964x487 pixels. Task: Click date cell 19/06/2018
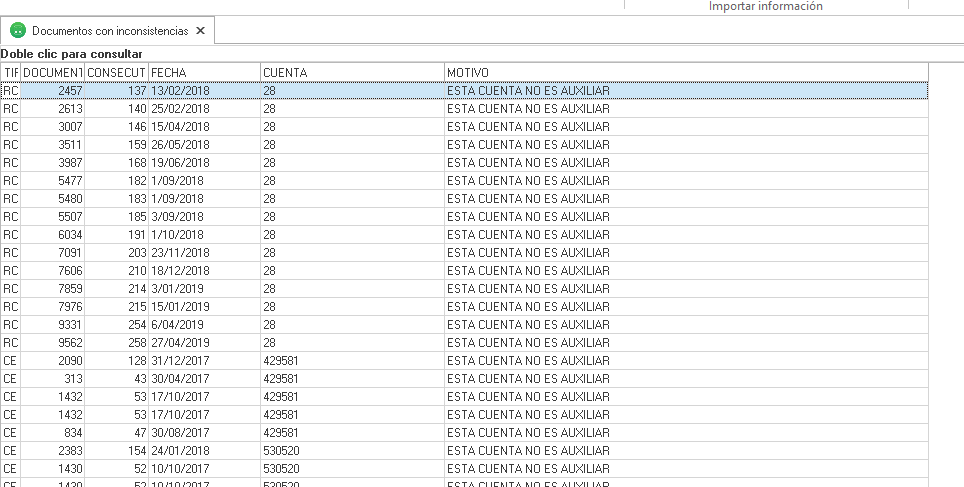click(181, 163)
